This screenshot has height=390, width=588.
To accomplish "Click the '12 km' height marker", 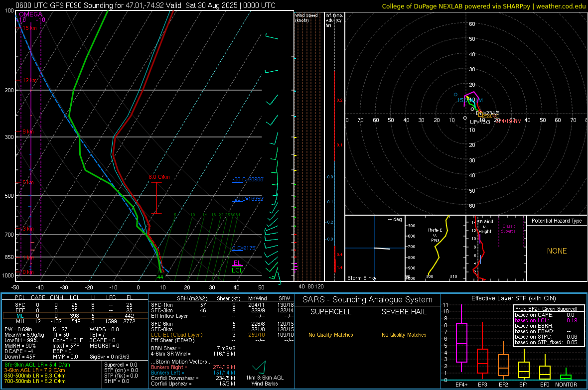I will pos(29,81).
